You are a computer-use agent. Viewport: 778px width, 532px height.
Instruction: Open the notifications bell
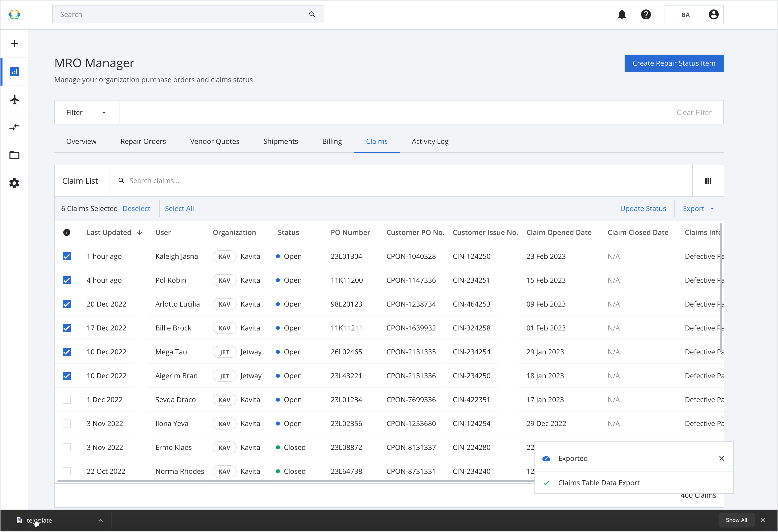click(622, 14)
